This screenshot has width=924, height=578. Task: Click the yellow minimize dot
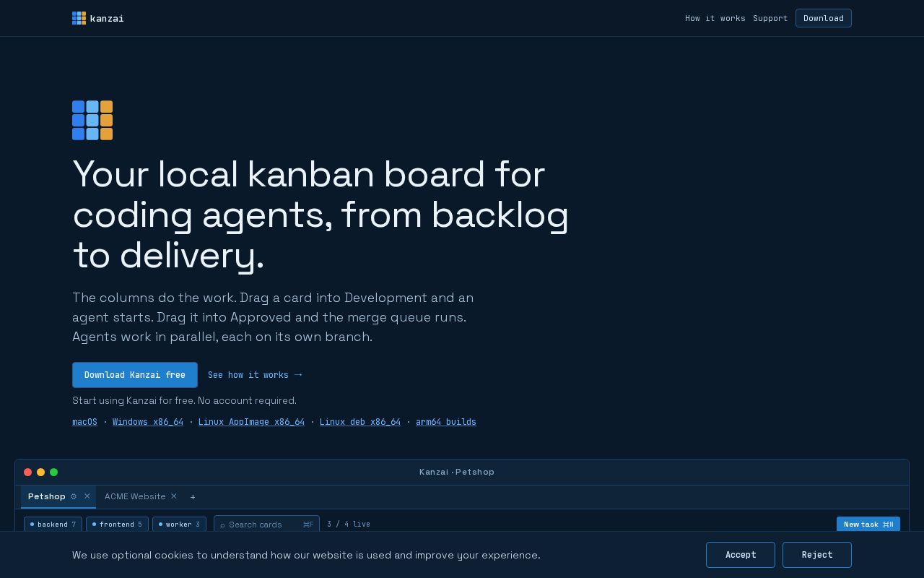tap(41, 472)
